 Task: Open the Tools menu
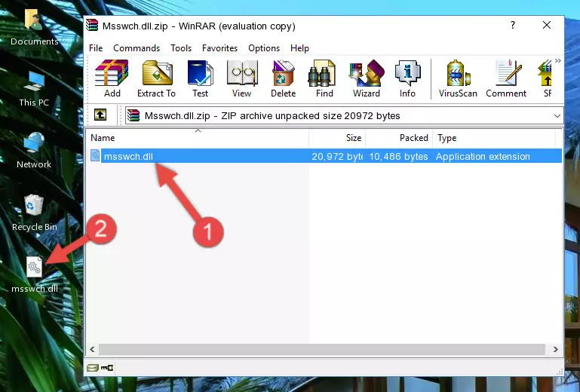[x=181, y=48]
